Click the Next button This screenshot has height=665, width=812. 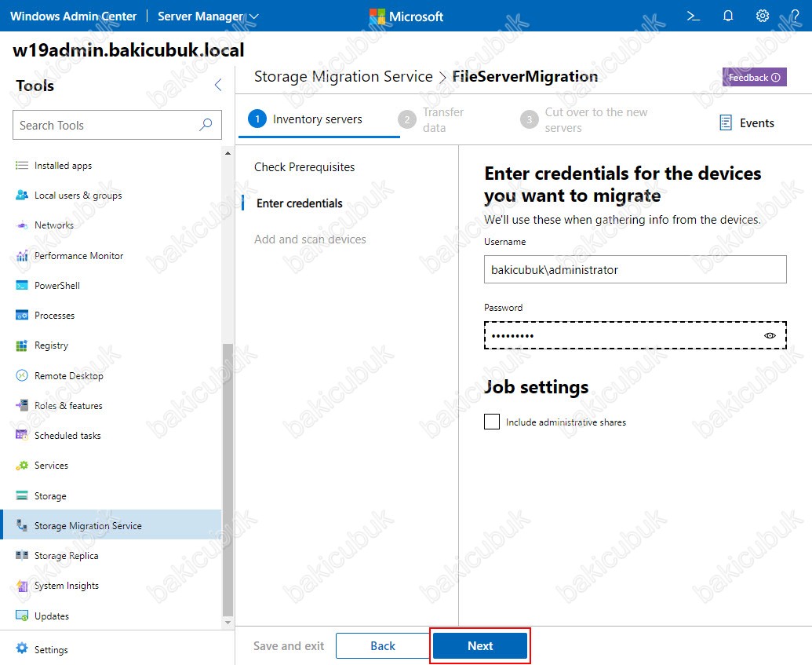pyautogui.click(x=480, y=646)
